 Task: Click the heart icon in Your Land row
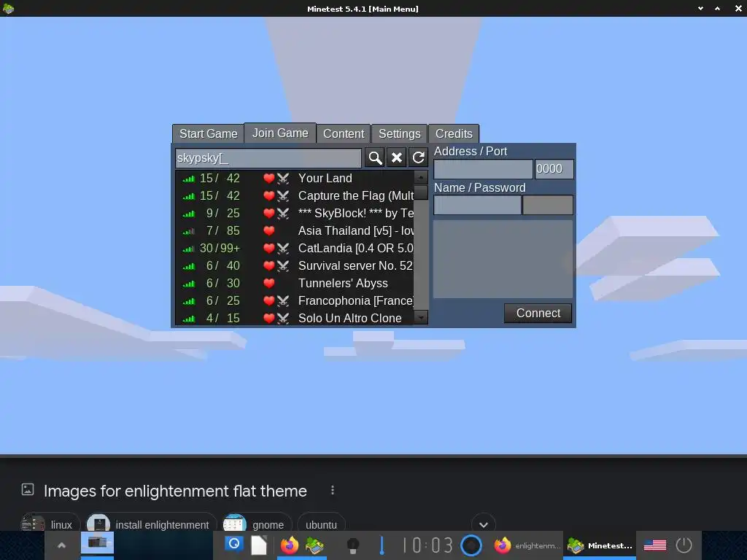268,178
